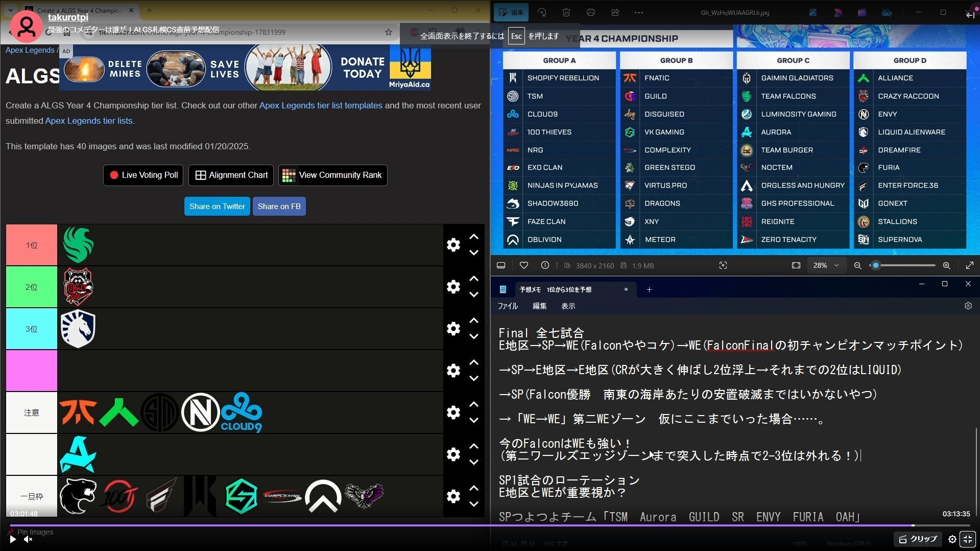Image resolution: width=980 pixels, height=551 pixels.
Task: Click Share on FB
Action: point(279,206)
